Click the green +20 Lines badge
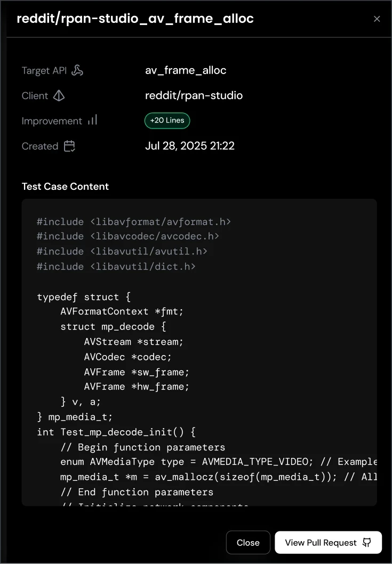This screenshot has height=564, width=392. coord(167,120)
